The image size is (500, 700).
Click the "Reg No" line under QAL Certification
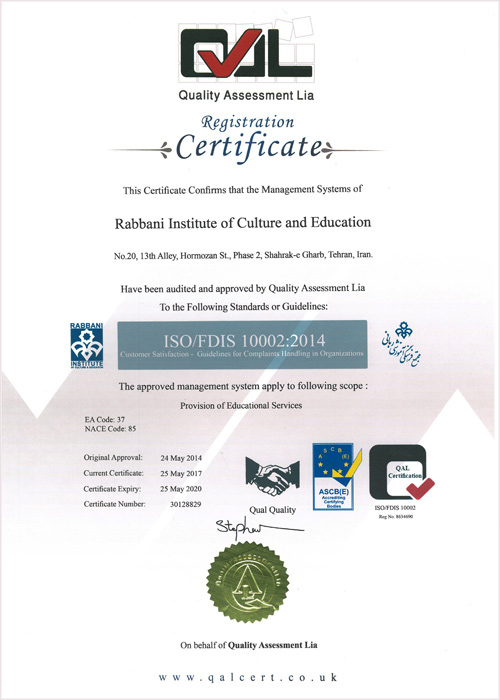point(396,517)
